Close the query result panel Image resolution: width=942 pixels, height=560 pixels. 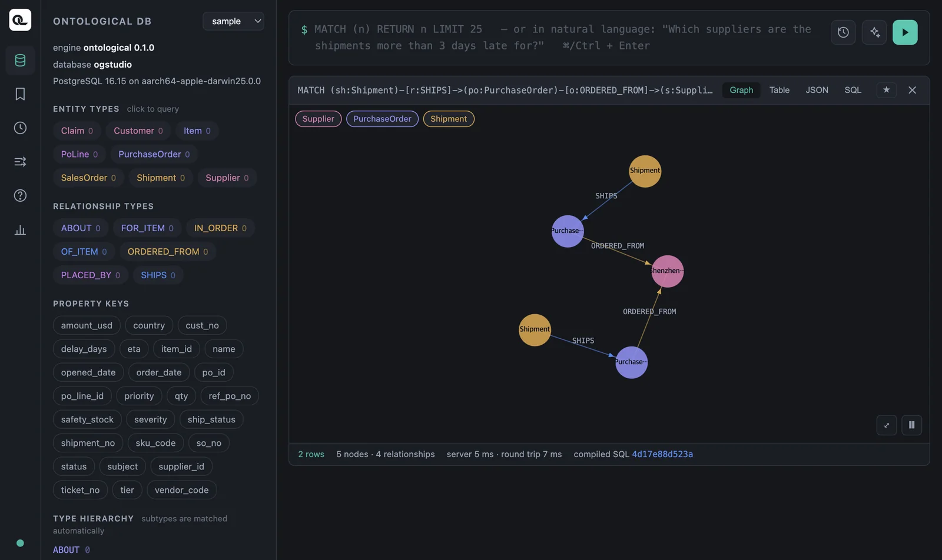[x=912, y=90]
